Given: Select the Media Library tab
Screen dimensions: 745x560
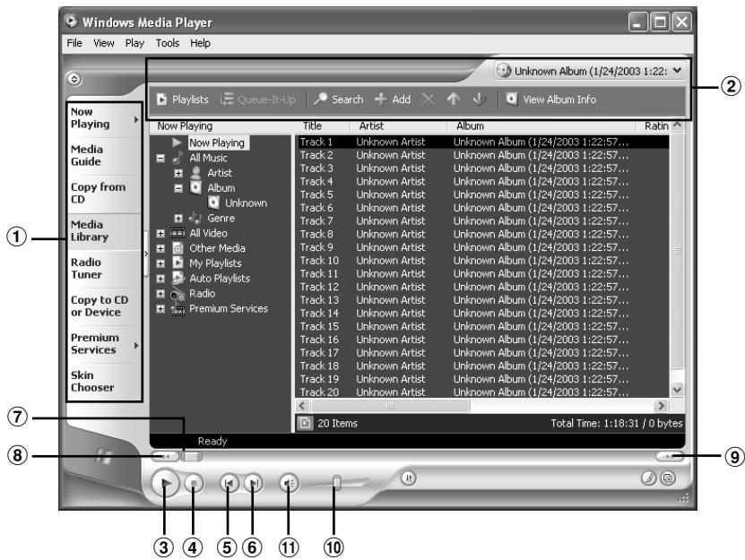Looking at the screenshot, I should point(104,231).
